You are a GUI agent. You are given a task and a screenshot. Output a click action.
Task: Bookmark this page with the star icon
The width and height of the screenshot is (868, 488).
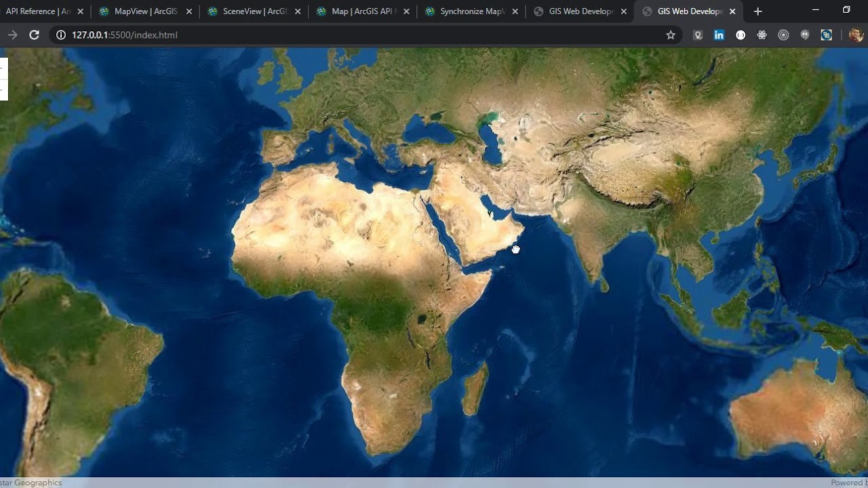pos(671,35)
